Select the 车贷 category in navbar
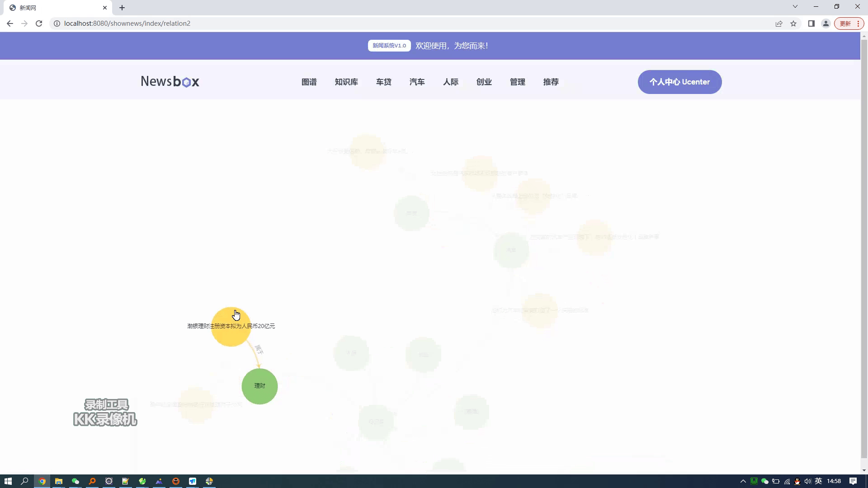Screen dimensions: 868x488 [x=383, y=82]
